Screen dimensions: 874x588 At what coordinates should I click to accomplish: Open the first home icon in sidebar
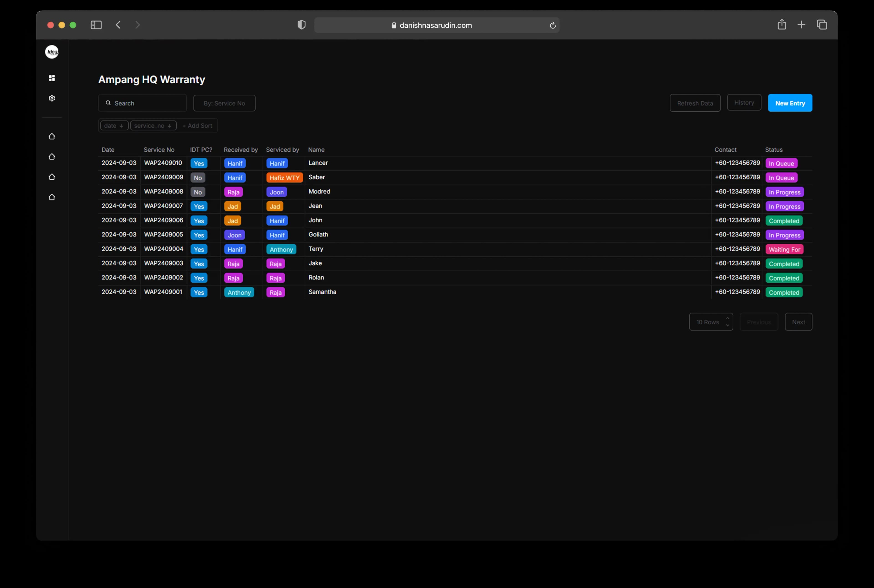point(52,136)
